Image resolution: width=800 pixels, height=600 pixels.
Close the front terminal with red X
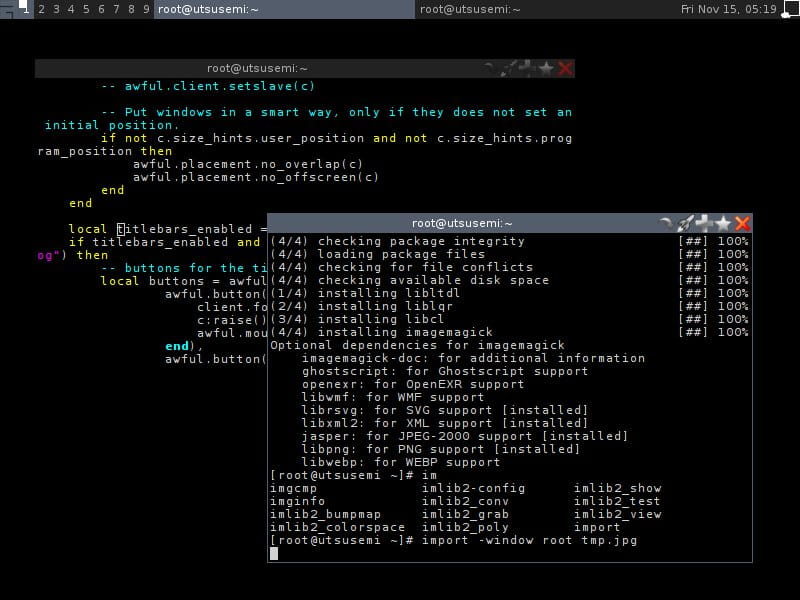tap(742, 223)
